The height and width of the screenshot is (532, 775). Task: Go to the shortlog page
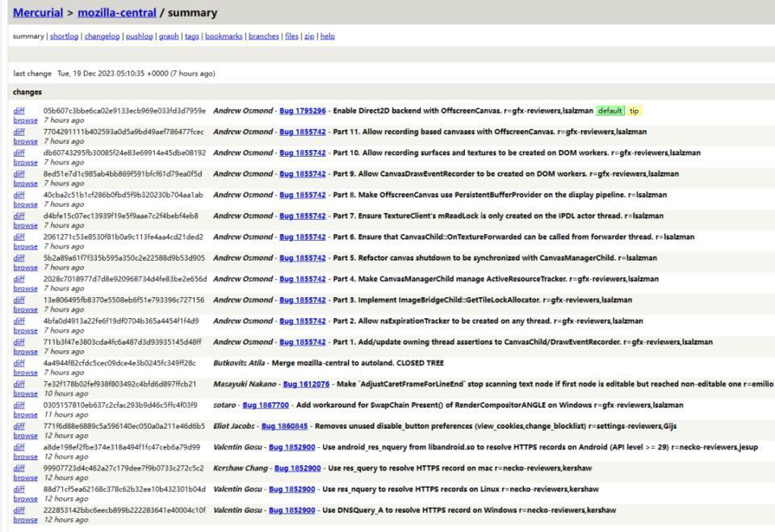click(66, 36)
